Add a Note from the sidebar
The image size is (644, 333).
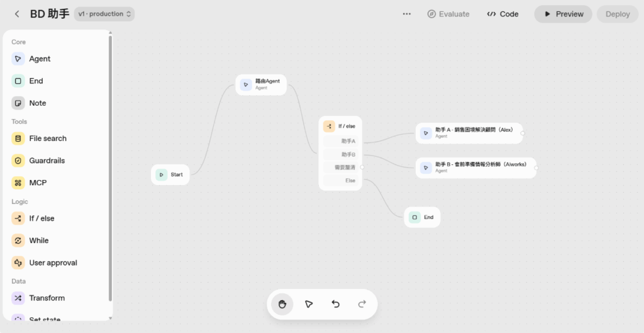click(18, 103)
